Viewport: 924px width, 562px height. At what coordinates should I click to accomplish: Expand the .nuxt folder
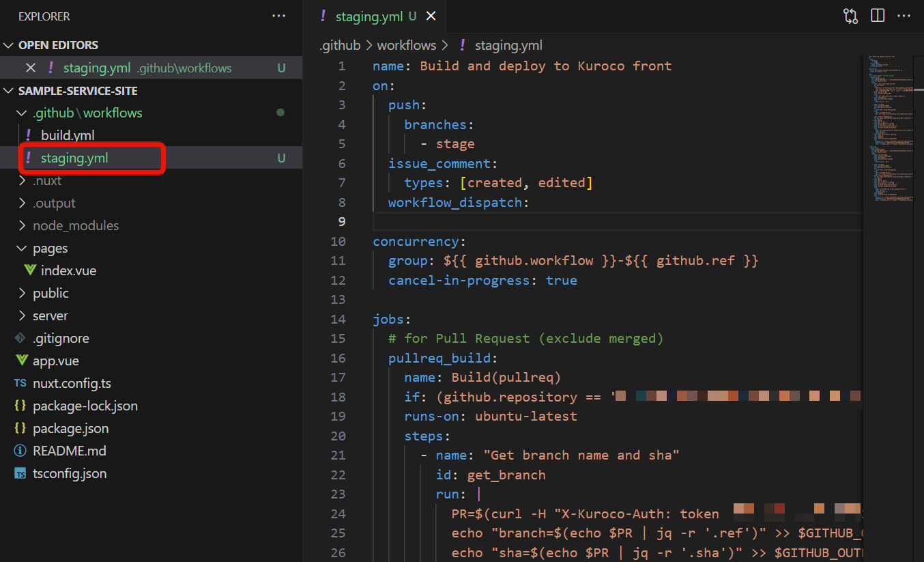23,180
